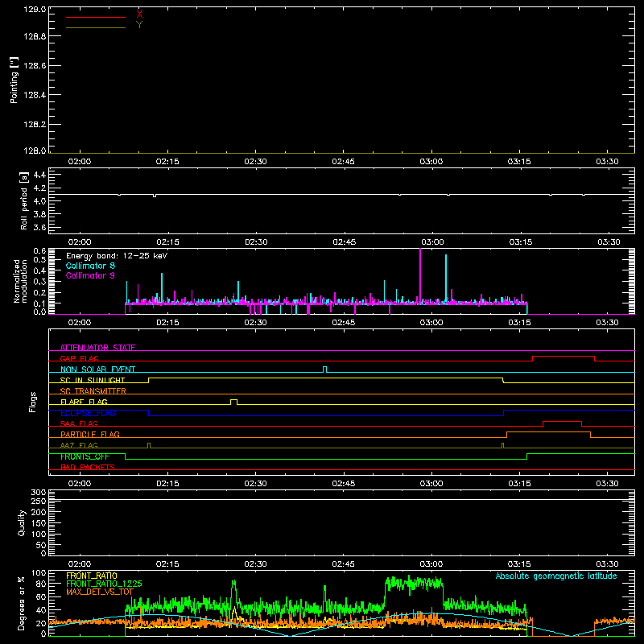Click the 3.6 roll period tick label
Image resolution: width=644 pixels, height=644 pixels.
click(39, 227)
